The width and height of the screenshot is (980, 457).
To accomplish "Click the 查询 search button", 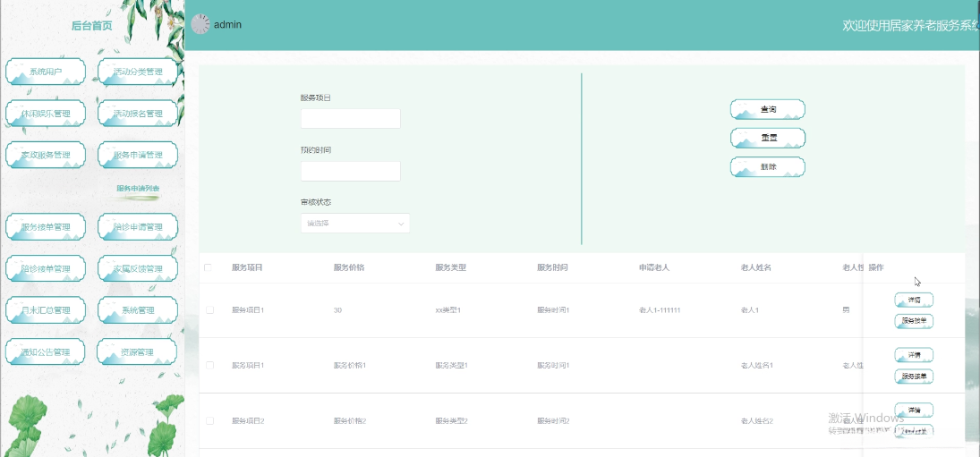I will (x=768, y=109).
